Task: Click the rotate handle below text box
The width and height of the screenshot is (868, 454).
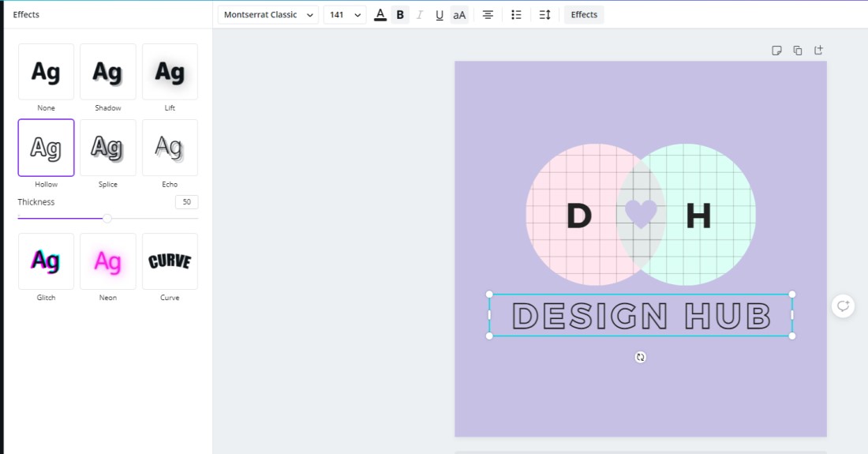Action: point(641,357)
